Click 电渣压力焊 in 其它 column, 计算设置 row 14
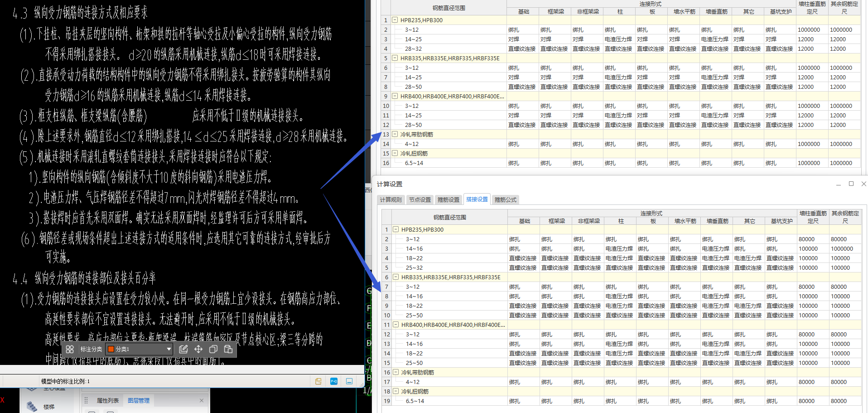The height and width of the screenshot is (413, 868). click(747, 353)
